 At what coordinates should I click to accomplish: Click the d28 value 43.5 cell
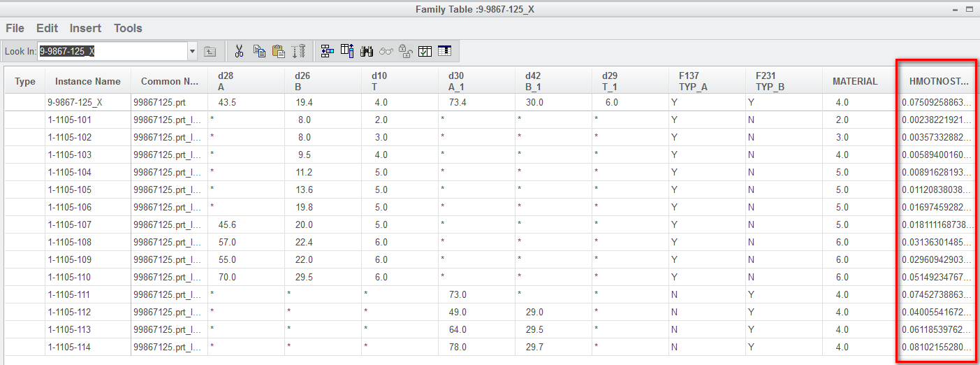246,102
